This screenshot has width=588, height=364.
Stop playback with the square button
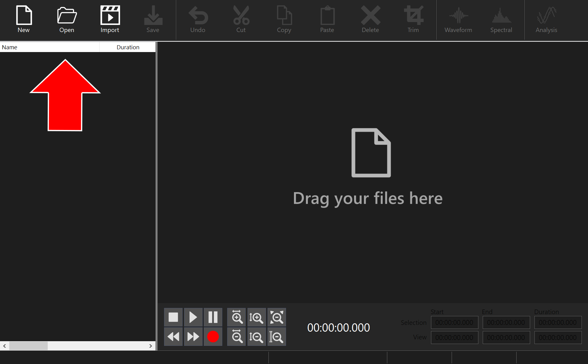click(173, 317)
